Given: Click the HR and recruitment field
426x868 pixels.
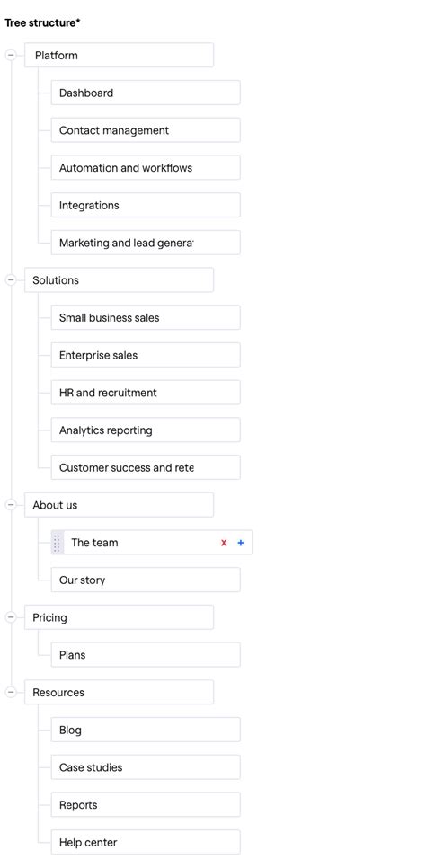Looking at the screenshot, I should click(x=146, y=393).
